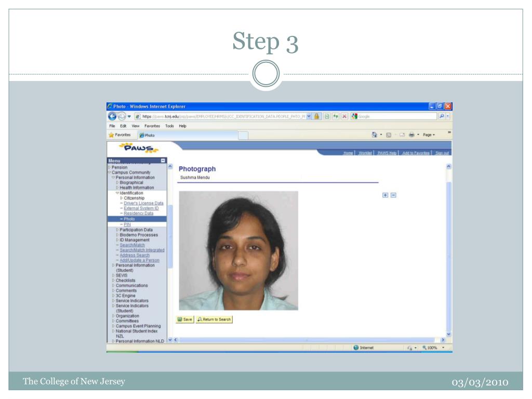Open the Add/Update a Person link
This screenshot has height=399, width=532.
pyautogui.click(x=139, y=260)
